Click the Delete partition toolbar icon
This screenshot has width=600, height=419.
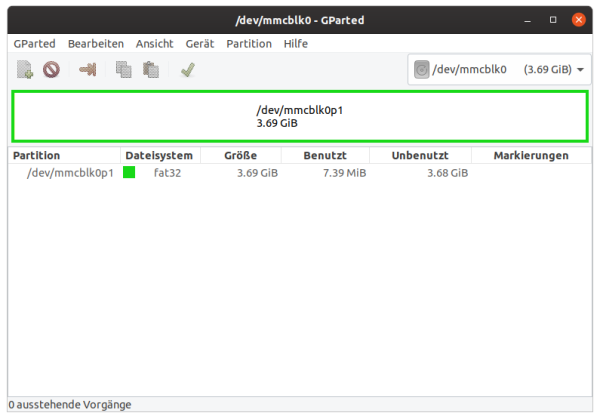click(x=51, y=70)
